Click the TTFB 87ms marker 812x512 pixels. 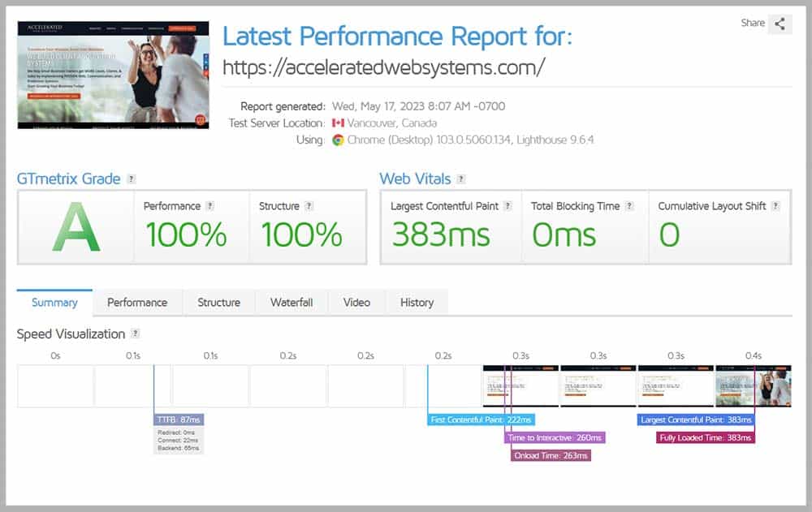click(x=179, y=419)
